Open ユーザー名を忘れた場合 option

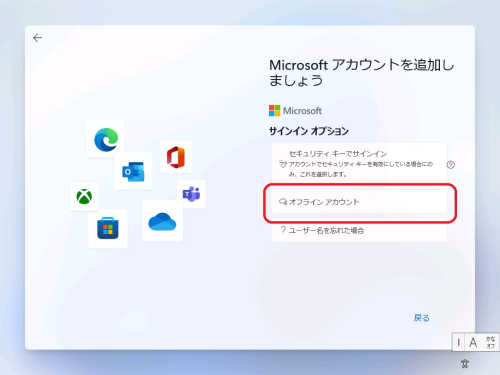pos(359,230)
